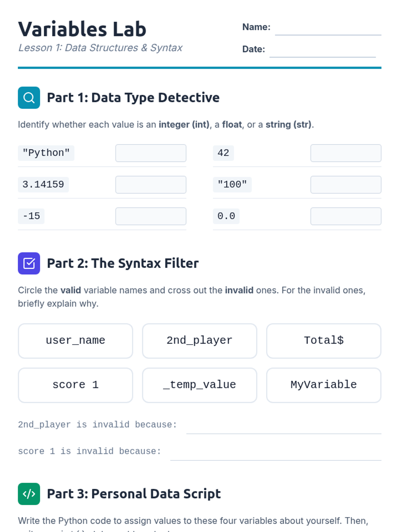This screenshot has height=532, width=399.
Task: Click the Variables Lab title heading
Action: click(x=82, y=29)
